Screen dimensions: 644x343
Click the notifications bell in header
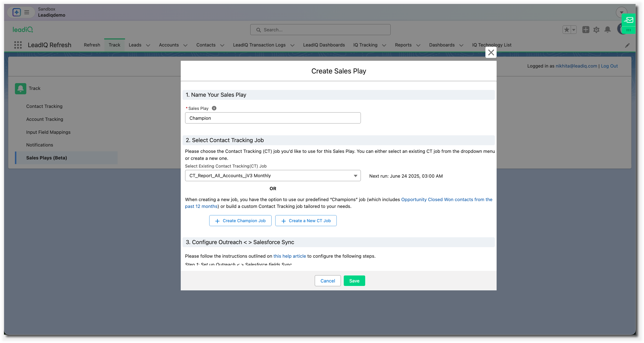[608, 30]
